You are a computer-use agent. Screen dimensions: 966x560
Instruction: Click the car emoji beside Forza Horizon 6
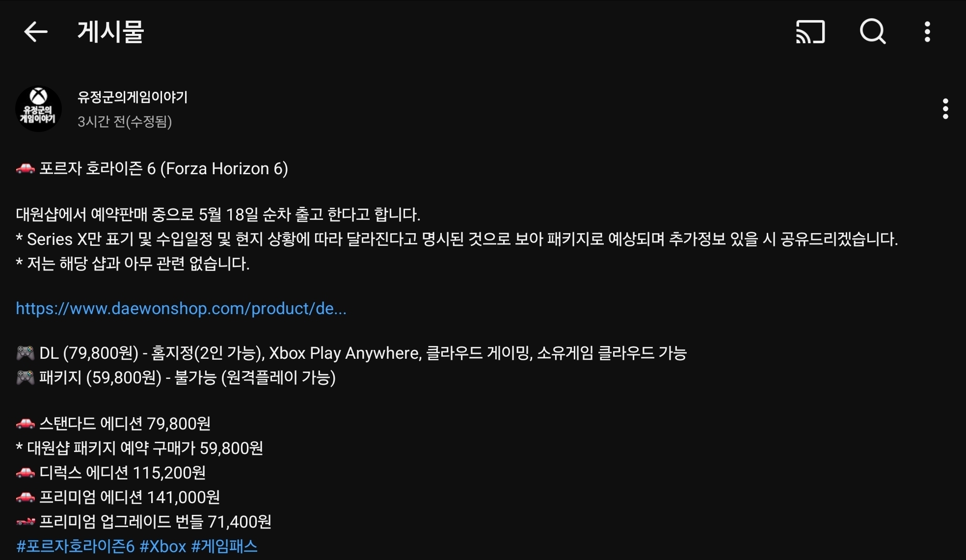26,169
